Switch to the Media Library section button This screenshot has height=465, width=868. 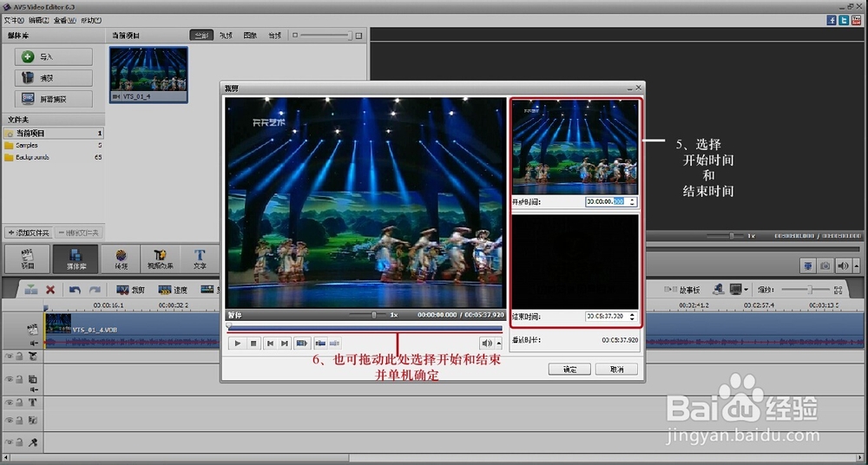click(76, 259)
